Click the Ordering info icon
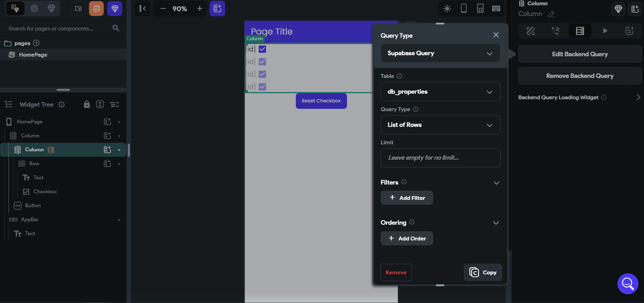 tap(412, 222)
